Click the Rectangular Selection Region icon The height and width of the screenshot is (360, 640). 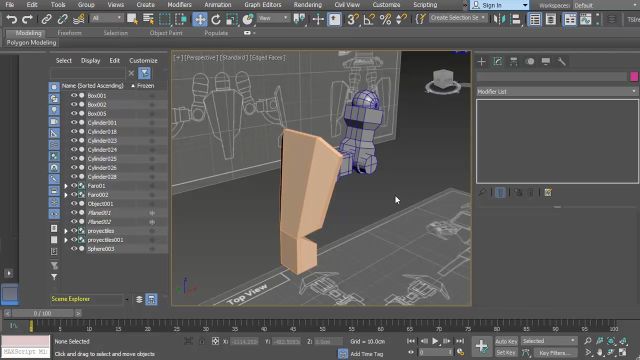tap(164, 19)
